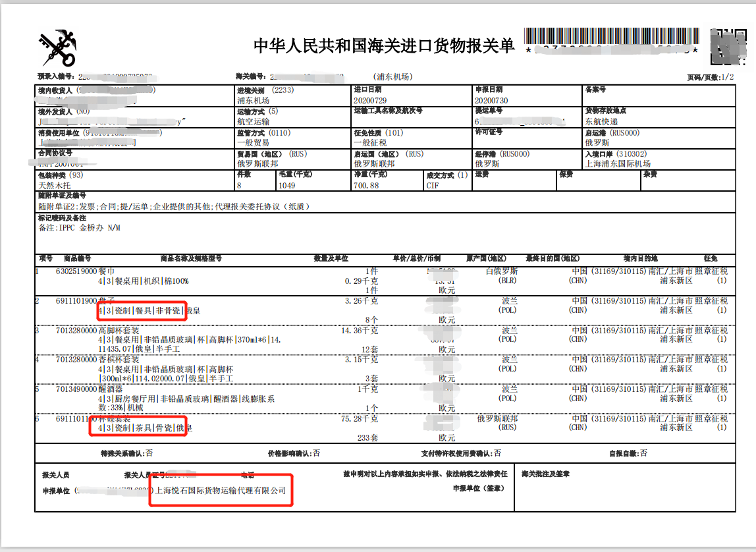Image resolution: width=756 pixels, height=552 pixels.
Task: Click the blurred QR code at top right
Action: pyautogui.click(x=728, y=46)
